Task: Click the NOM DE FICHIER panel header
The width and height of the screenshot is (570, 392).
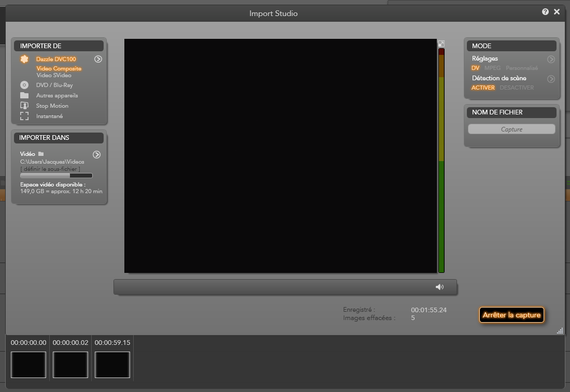Action: pyautogui.click(x=511, y=112)
